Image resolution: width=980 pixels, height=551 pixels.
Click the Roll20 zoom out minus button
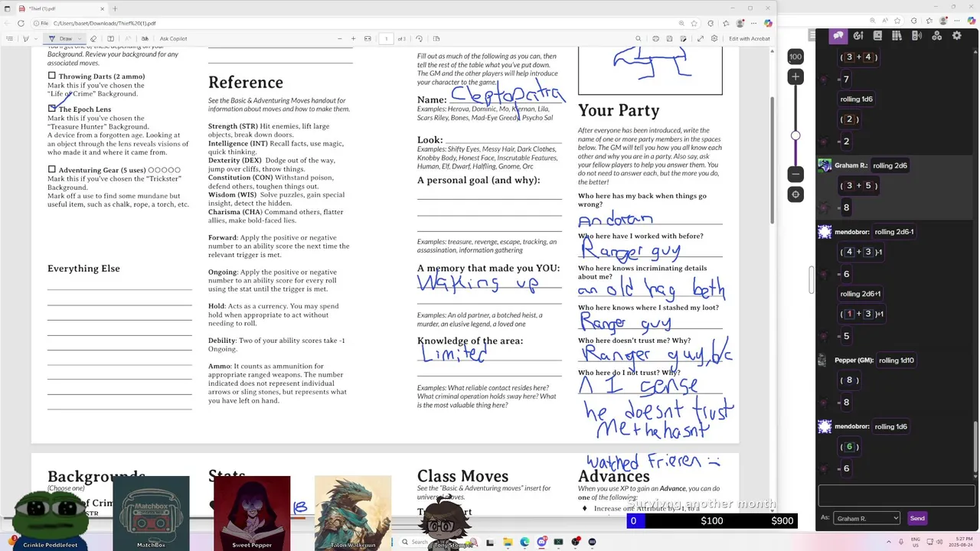(x=795, y=174)
